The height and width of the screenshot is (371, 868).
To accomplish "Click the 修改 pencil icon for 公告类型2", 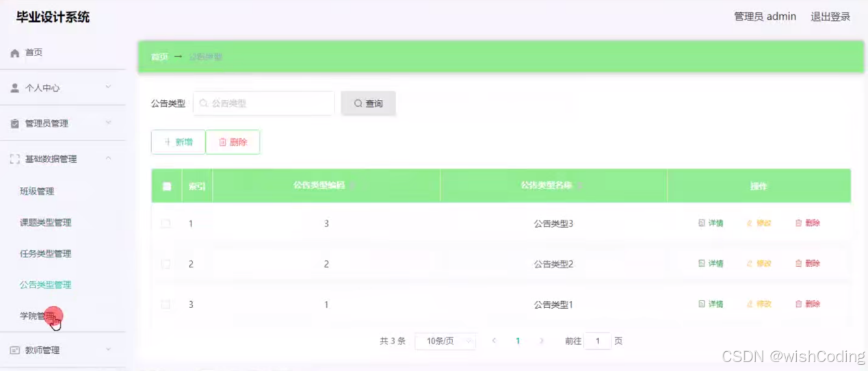I will click(750, 264).
